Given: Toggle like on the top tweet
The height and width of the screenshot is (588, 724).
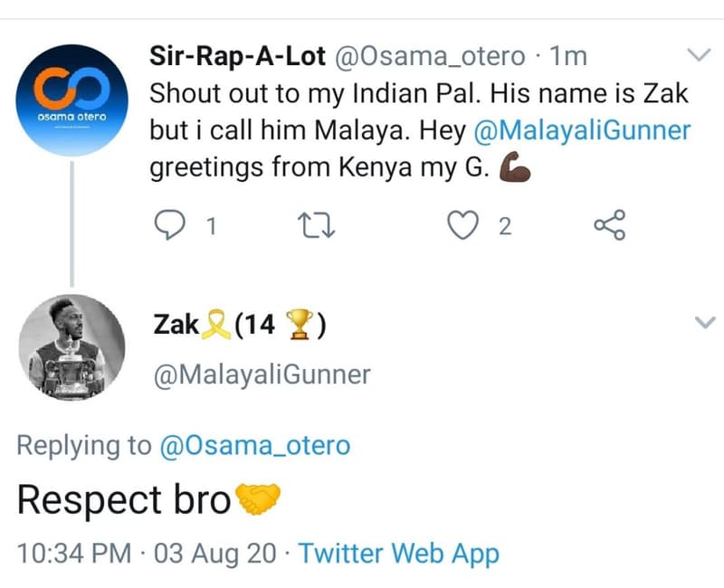Looking at the screenshot, I should click(x=464, y=223).
